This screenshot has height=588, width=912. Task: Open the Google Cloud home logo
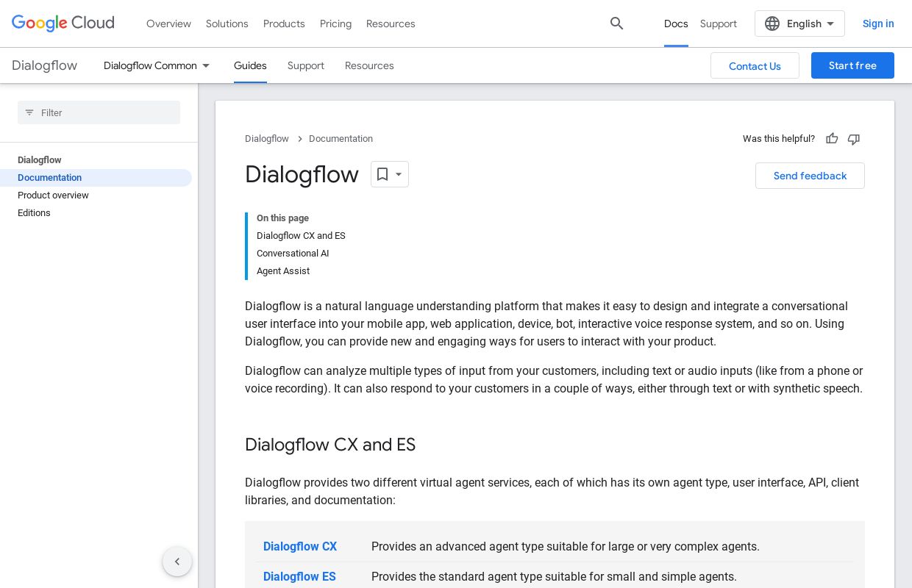click(63, 24)
